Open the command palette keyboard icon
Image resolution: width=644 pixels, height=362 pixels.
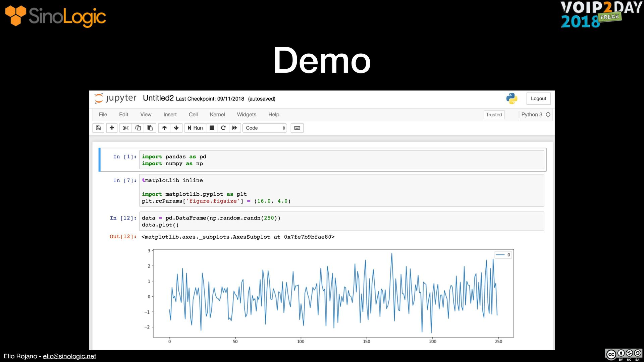[x=297, y=128]
